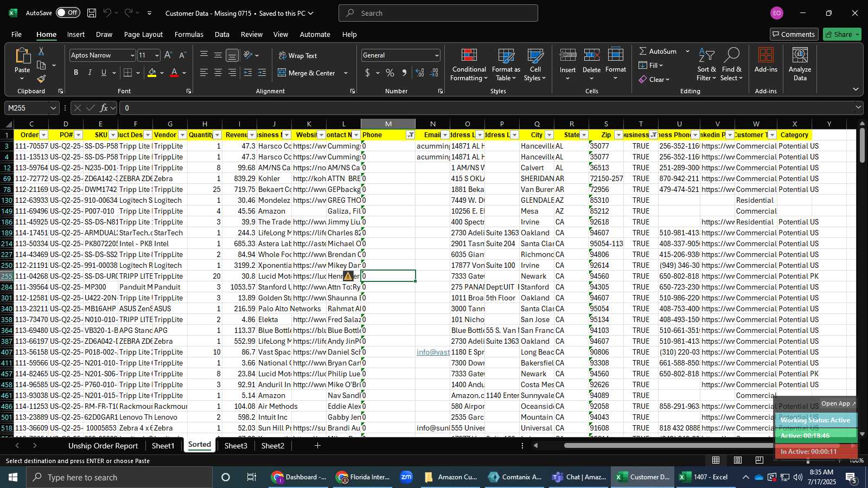Select the Format Painter brush icon
Viewport: 868px width, 488px height.
[41, 79]
